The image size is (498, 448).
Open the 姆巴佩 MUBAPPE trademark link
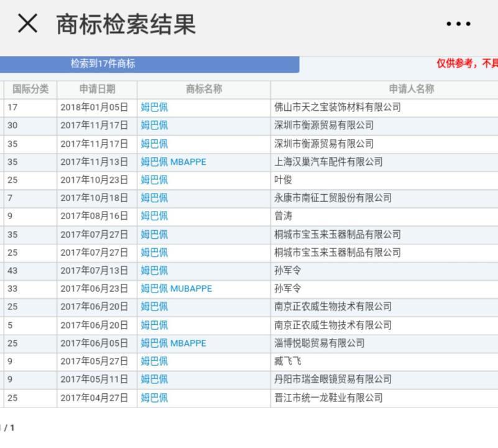coord(177,289)
